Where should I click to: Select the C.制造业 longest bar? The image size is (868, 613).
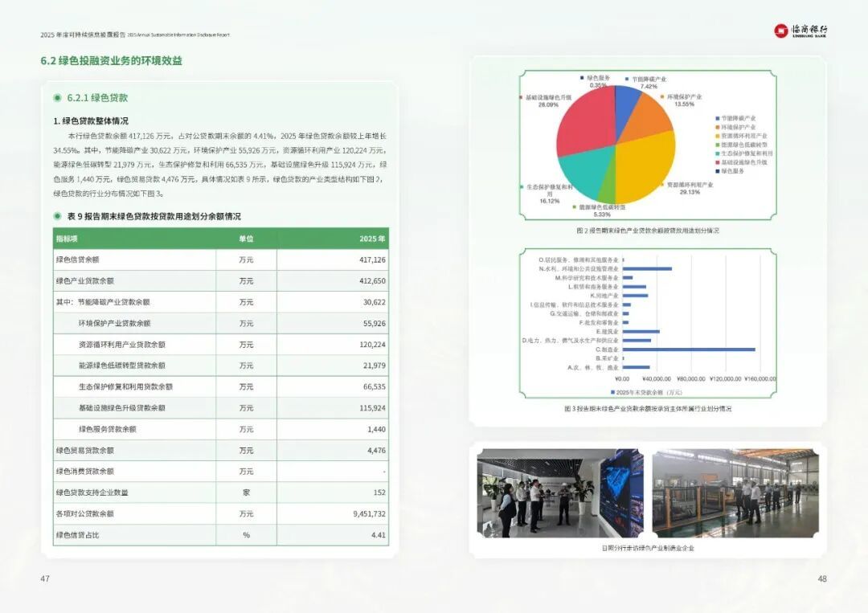pos(689,349)
